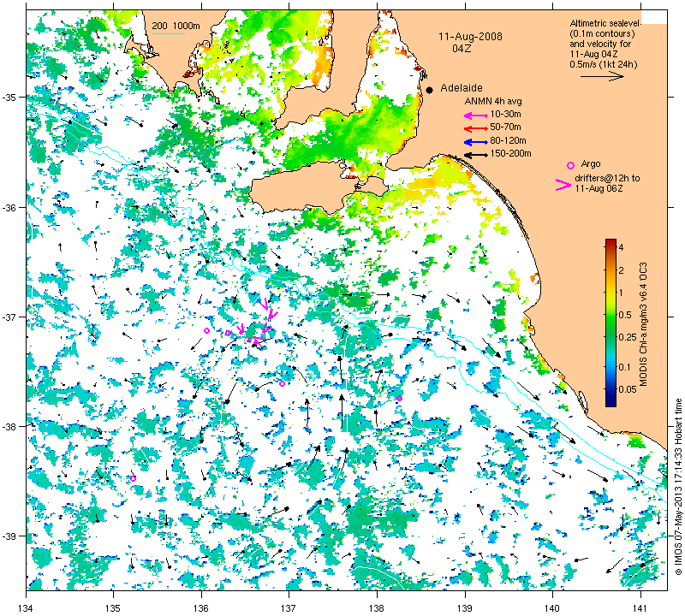
Task: Click the magenta 10-30m depth arrow
Action: pos(475,115)
